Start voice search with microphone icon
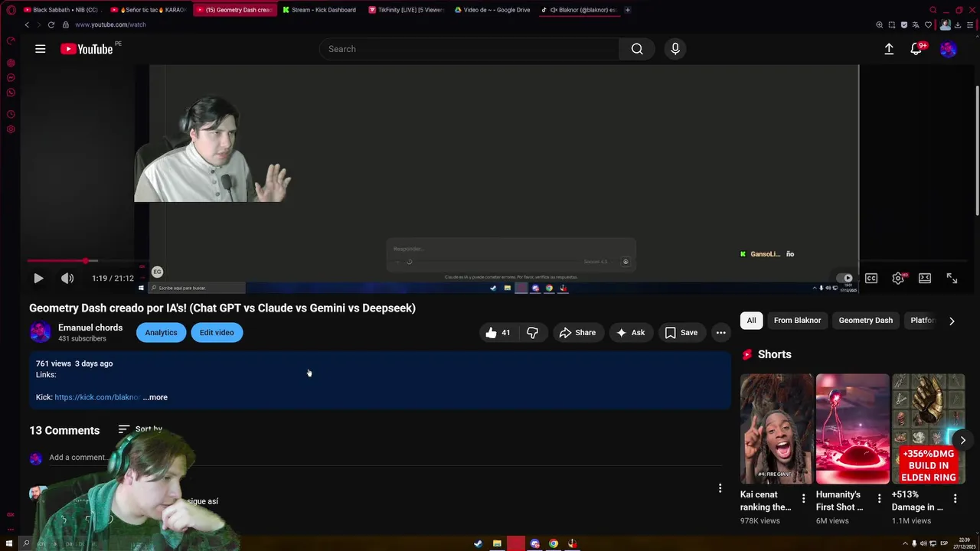This screenshot has width=980, height=551. [x=675, y=49]
